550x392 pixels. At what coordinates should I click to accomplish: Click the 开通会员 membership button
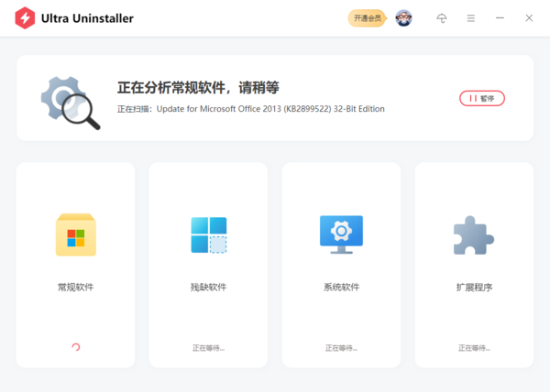(x=368, y=18)
